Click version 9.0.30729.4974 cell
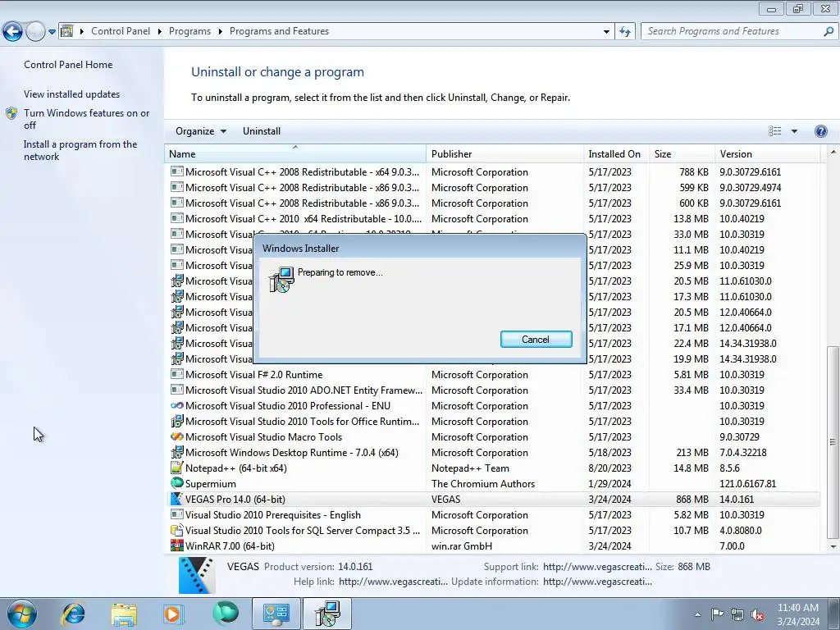840x630 pixels. pyautogui.click(x=750, y=188)
